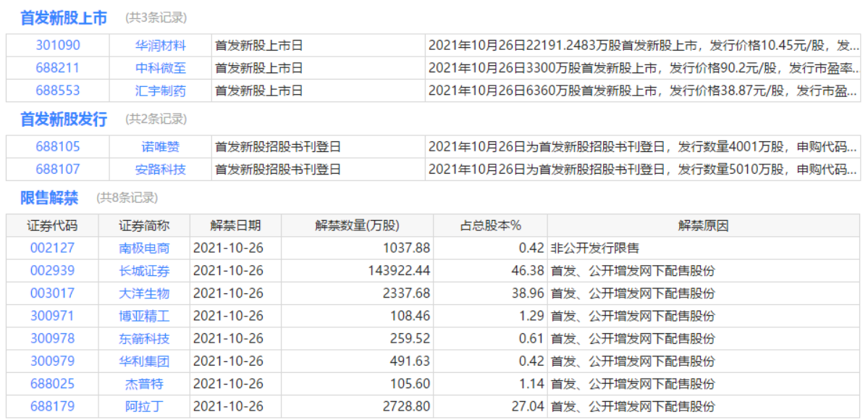Open stock code link 688025
Screen dimensions: 868x420
52,383
